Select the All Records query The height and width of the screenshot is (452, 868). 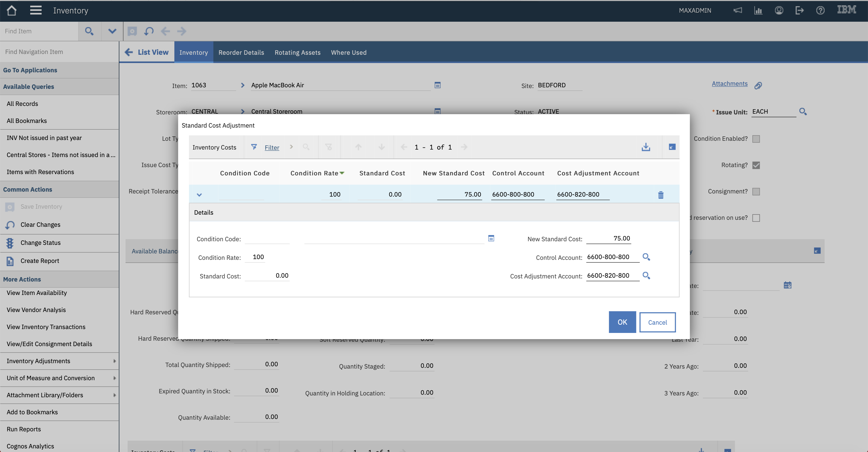pyautogui.click(x=22, y=103)
